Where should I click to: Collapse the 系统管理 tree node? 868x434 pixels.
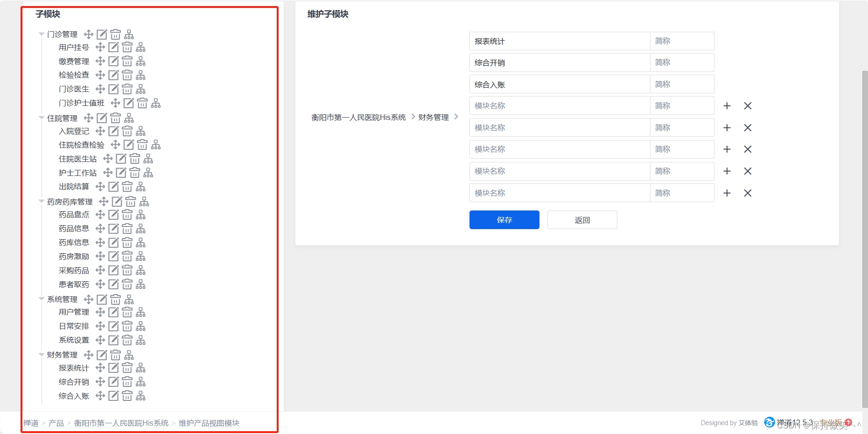point(41,299)
